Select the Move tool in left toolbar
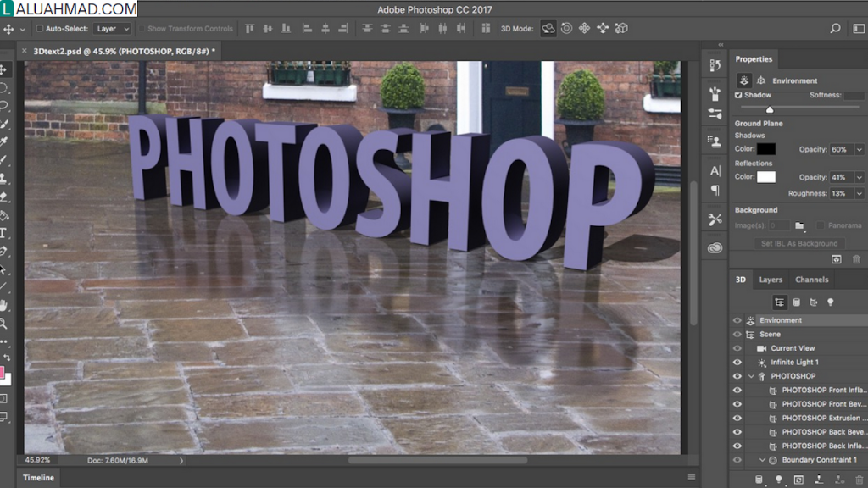Viewport: 868px width, 488px height. 3,69
